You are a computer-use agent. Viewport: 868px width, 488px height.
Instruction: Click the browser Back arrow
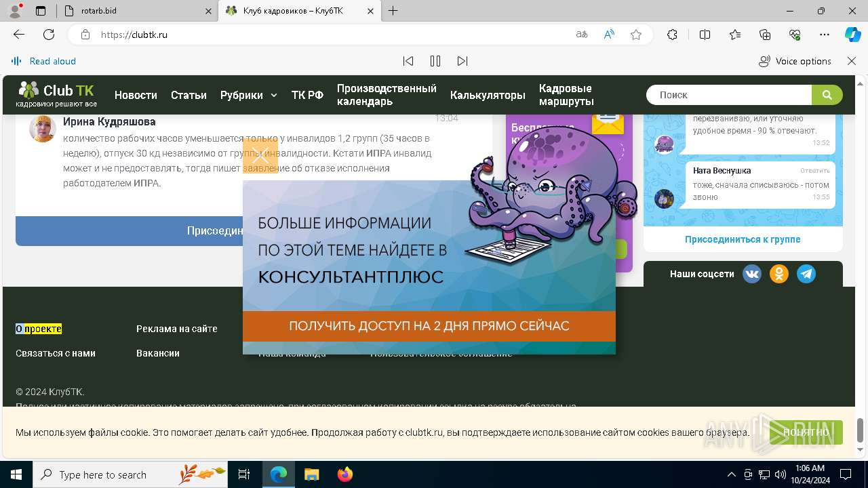click(19, 35)
